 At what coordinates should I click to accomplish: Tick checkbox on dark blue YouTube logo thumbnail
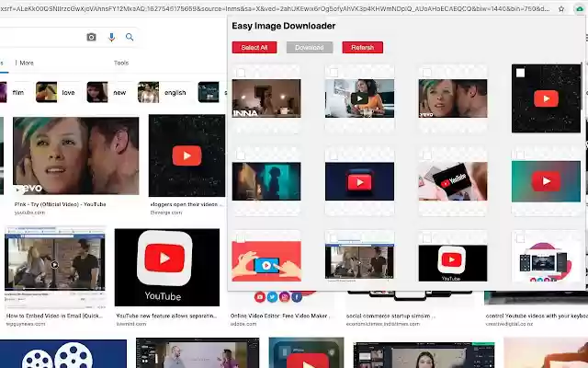tap(334, 155)
